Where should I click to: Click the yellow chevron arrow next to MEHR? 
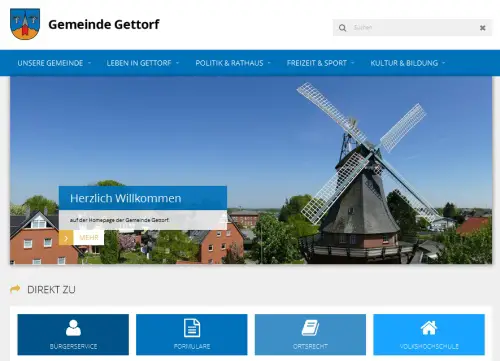66,238
